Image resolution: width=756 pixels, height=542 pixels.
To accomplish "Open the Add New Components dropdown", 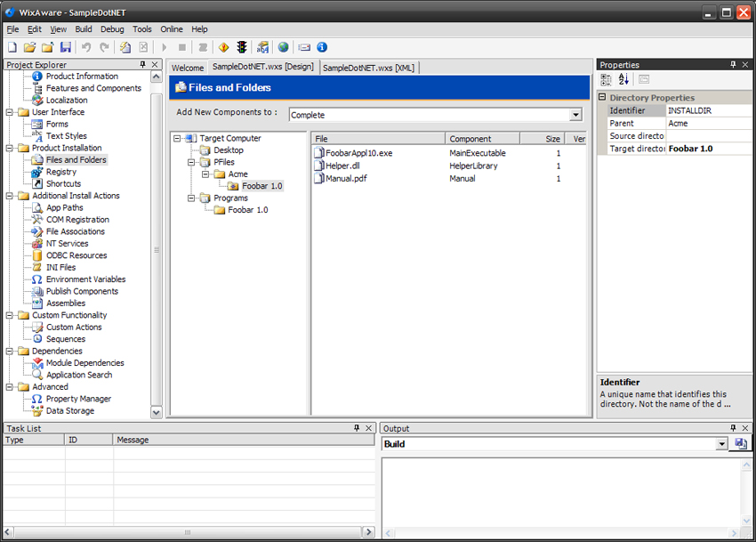I will click(575, 115).
